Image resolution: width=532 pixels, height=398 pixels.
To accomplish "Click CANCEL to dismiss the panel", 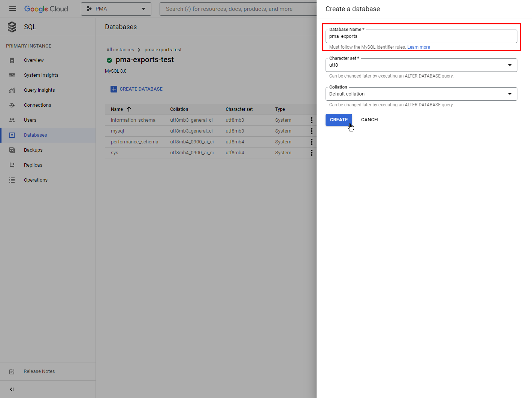I will pyautogui.click(x=370, y=120).
